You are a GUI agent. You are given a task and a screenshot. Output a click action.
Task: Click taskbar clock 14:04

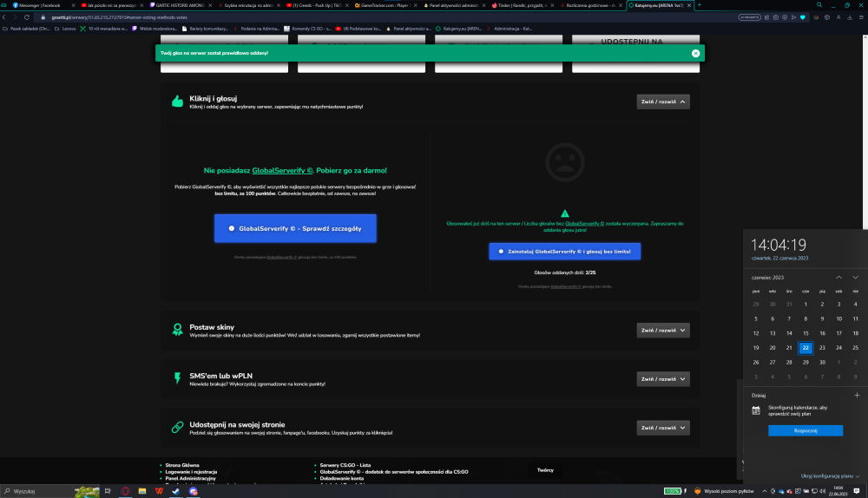(x=838, y=491)
